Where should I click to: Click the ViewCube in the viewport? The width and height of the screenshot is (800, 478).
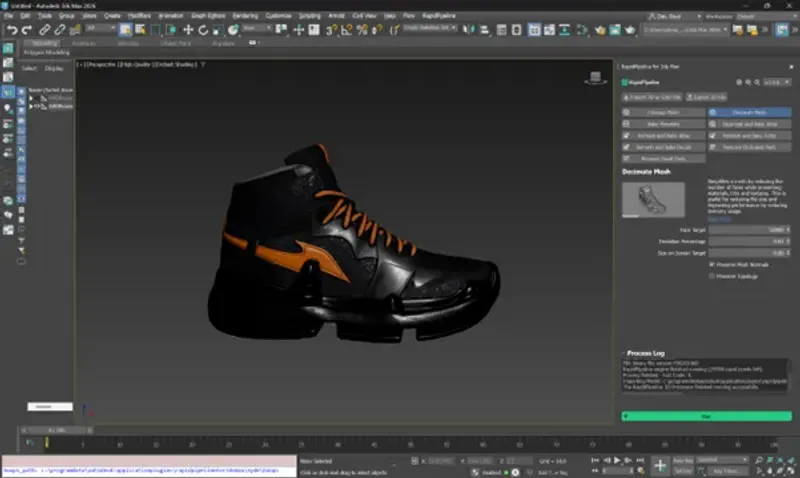pos(597,77)
